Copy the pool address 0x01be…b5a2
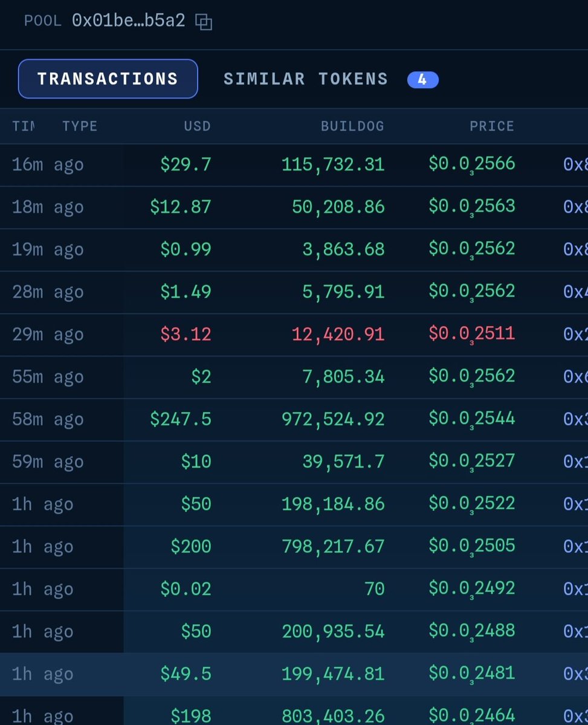 tap(204, 22)
